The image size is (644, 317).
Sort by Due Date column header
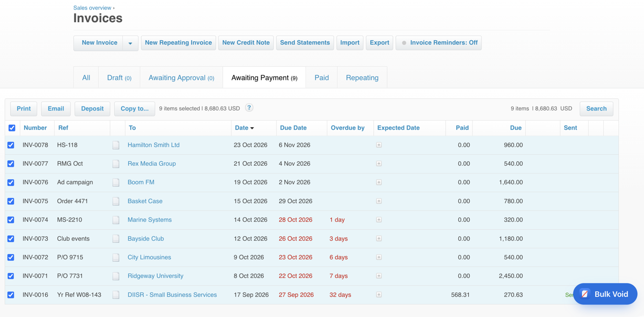293,128
